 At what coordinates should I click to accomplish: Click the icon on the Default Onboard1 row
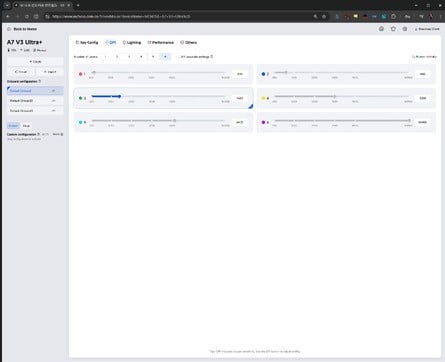coord(53,91)
